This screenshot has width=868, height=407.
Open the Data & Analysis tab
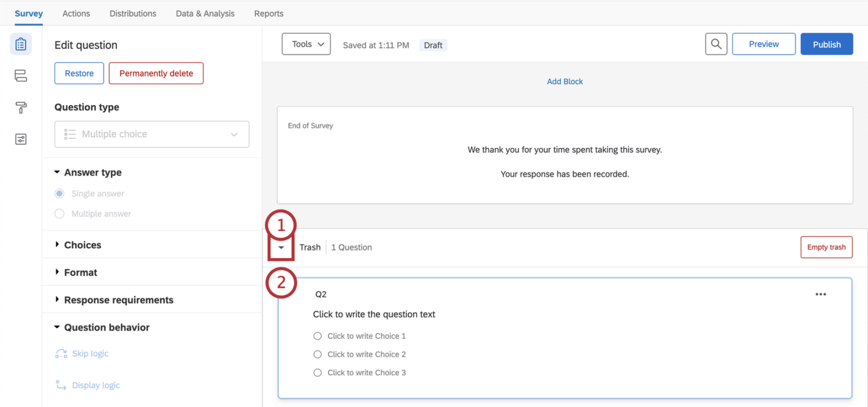pos(205,13)
